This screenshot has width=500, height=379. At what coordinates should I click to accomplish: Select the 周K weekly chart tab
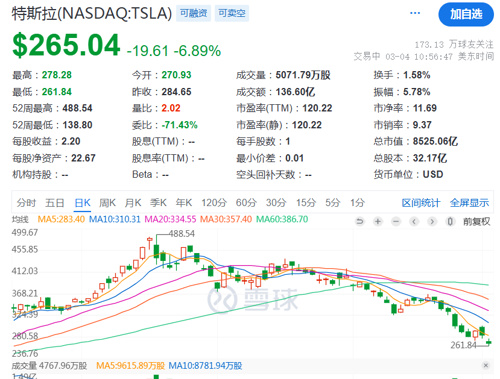107,202
